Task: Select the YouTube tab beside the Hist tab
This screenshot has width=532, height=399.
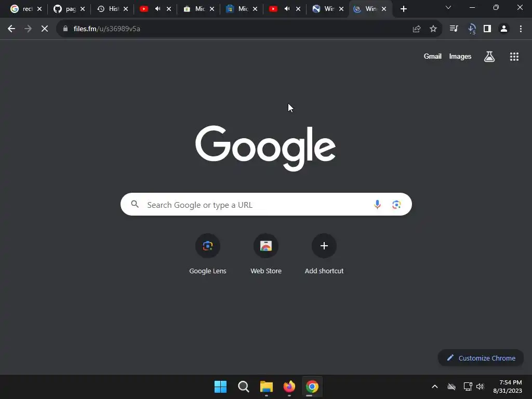Action: 151,9
